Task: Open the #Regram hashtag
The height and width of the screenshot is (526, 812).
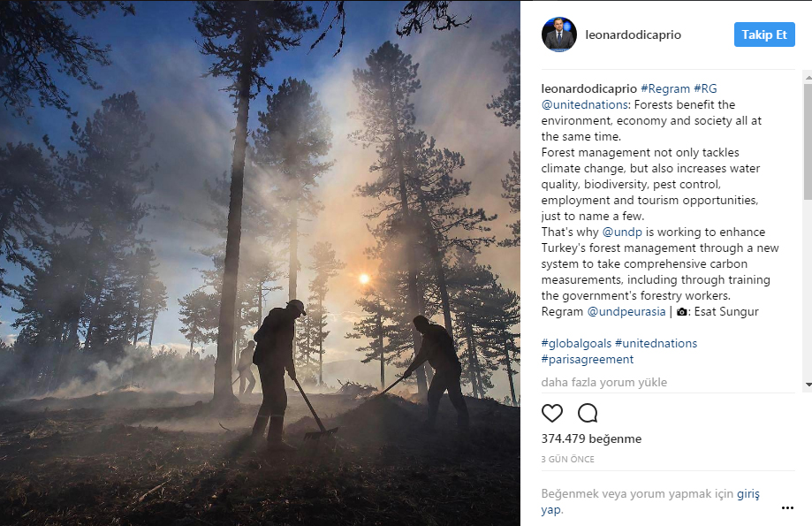Action: [665, 88]
